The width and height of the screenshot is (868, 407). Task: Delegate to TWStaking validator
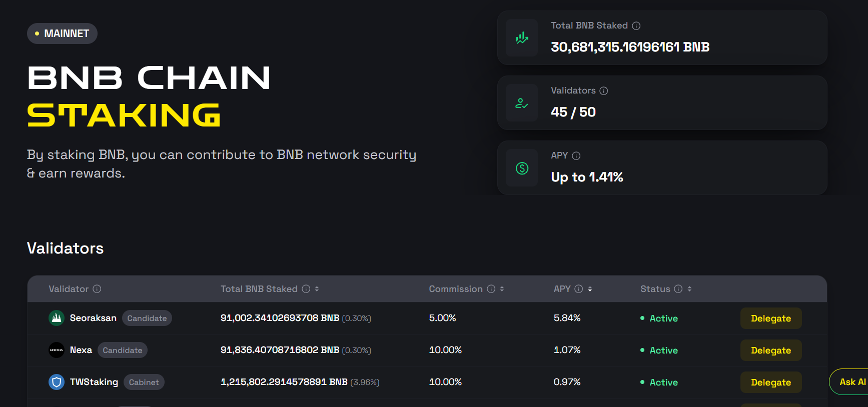[x=771, y=382]
